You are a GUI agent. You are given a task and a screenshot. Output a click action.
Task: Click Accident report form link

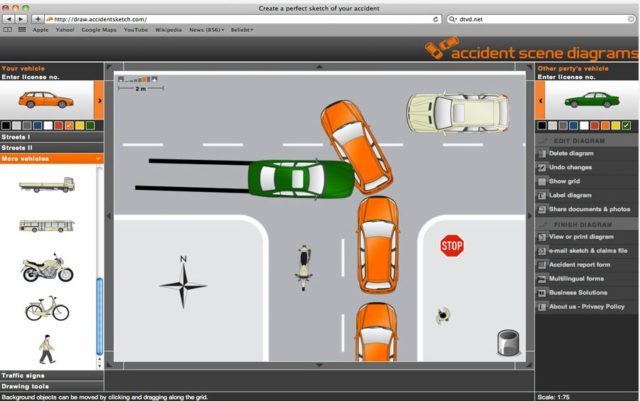coord(580,265)
